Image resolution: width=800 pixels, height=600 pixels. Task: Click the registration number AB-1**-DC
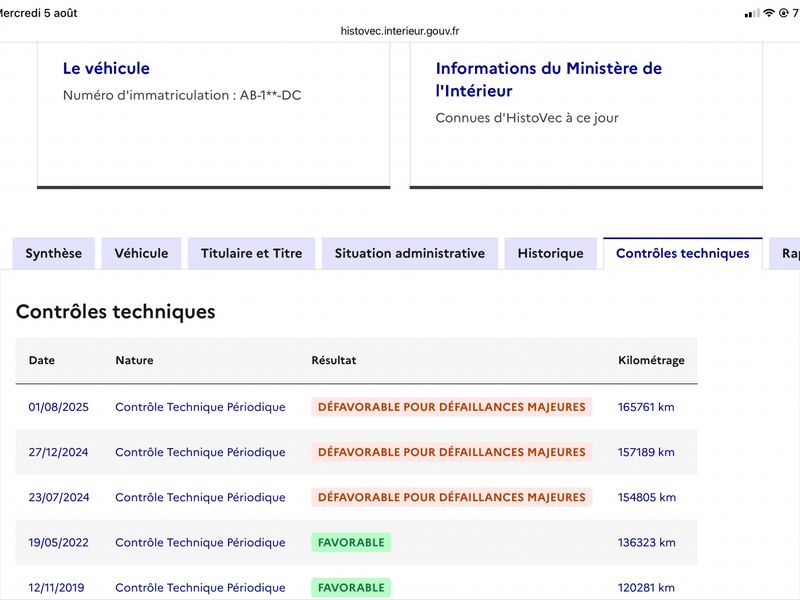click(x=270, y=95)
